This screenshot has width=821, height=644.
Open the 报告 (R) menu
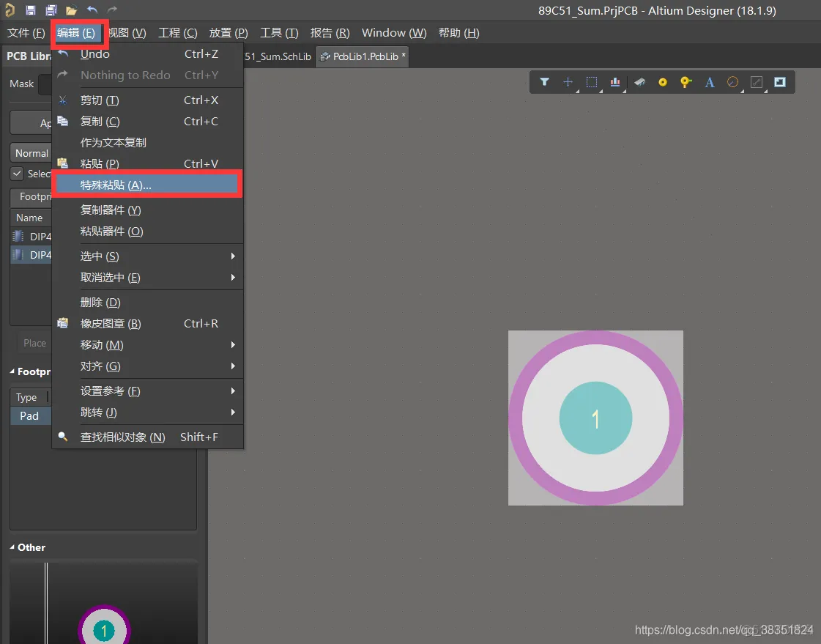coord(330,32)
